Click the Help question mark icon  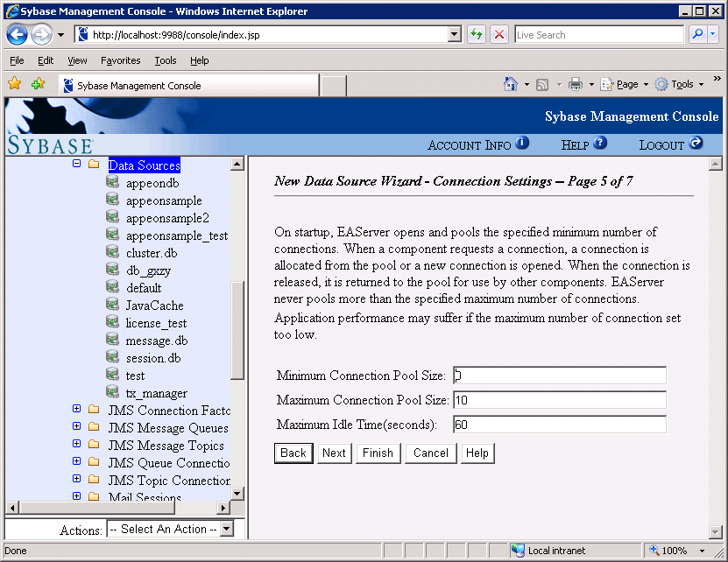[x=600, y=143]
